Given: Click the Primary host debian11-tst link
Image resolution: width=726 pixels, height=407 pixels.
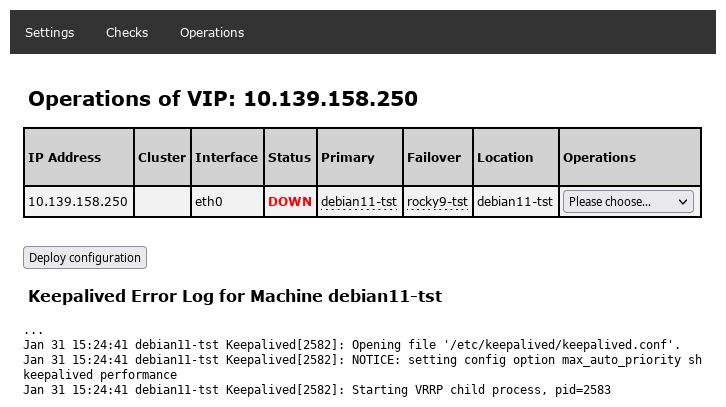Looking at the screenshot, I should click(x=359, y=201).
